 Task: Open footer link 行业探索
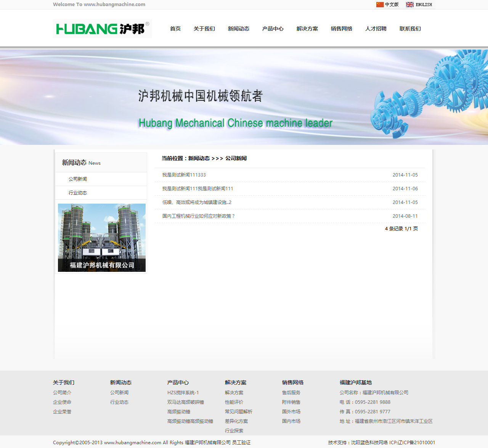tap(234, 431)
